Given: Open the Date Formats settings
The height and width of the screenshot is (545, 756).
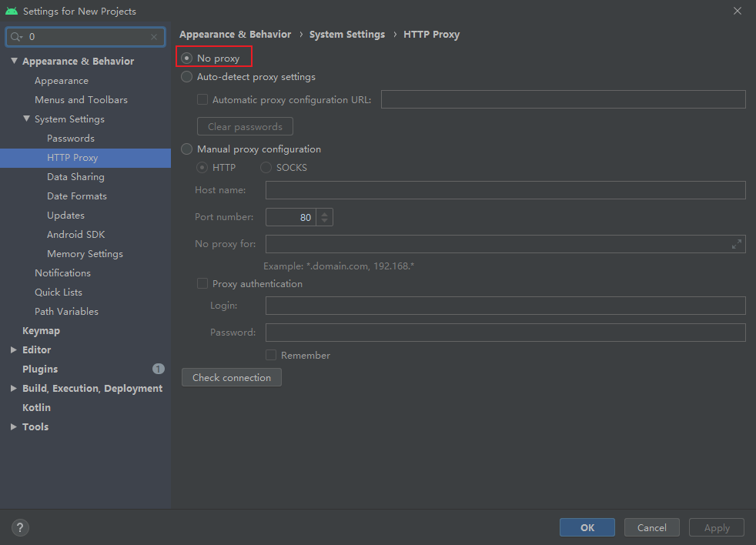Looking at the screenshot, I should coord(77,196).
